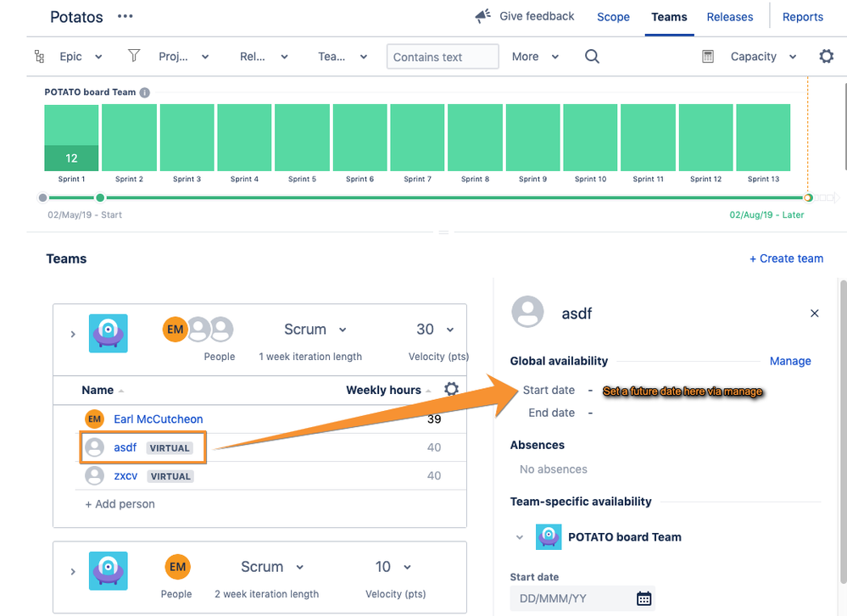Select the Teams tab
Screen dimensions: 847x616
click(x=669, y=17)
